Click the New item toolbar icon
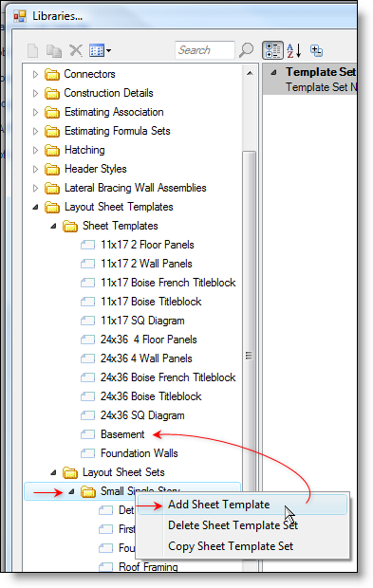Image resolution: width=373 pixels, height=588 pixels. [33, 50]
